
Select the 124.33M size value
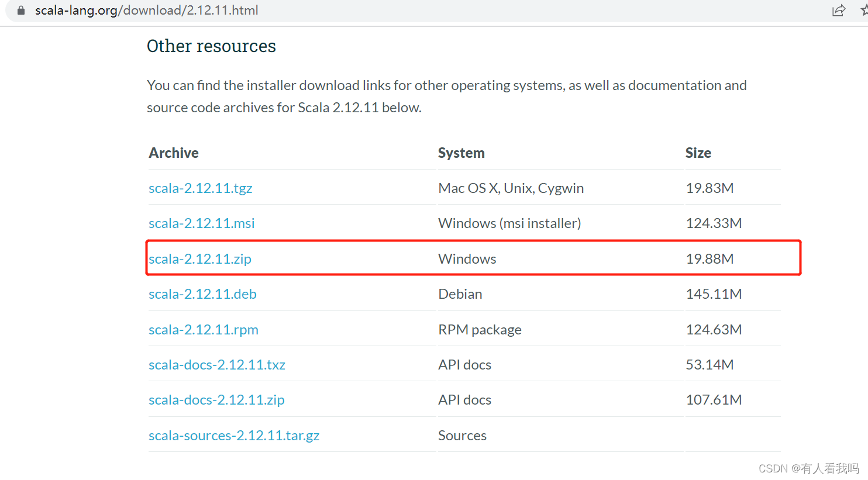(x=714, y=223)
